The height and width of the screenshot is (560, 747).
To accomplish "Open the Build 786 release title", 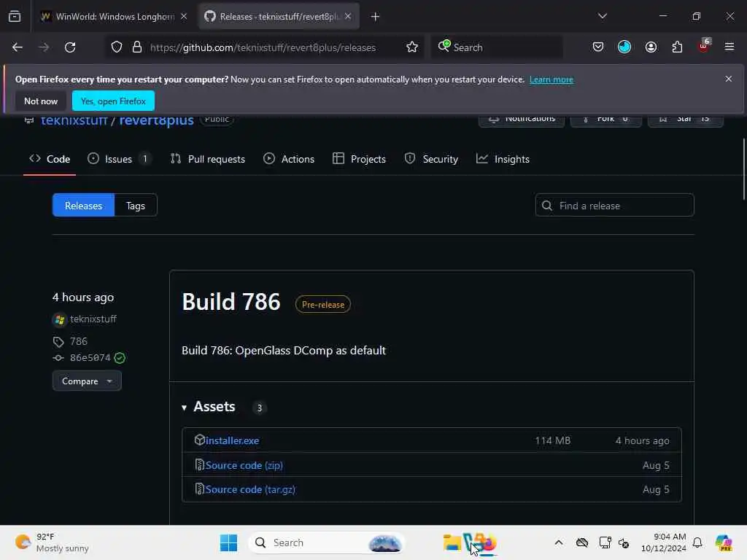I will [231, 302].
